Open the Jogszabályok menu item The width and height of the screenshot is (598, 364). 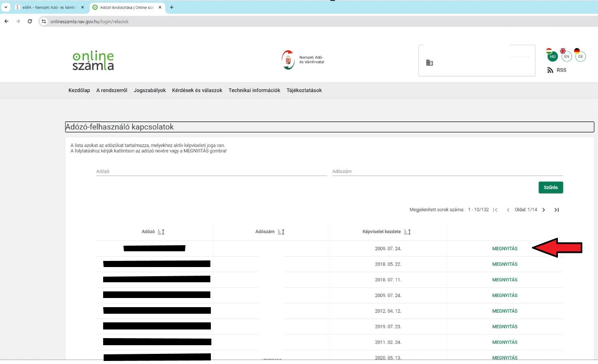pyautogui.click(x=149, y=90)
